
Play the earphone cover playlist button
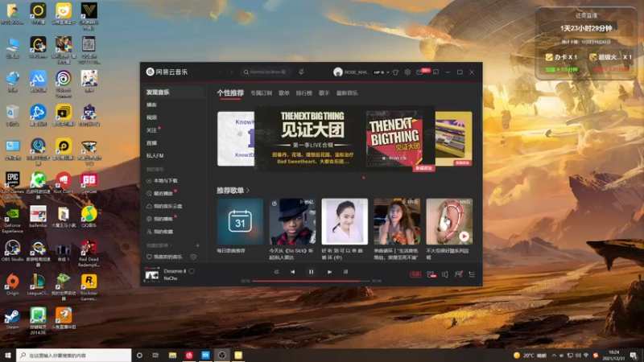[x=464, y=237]
